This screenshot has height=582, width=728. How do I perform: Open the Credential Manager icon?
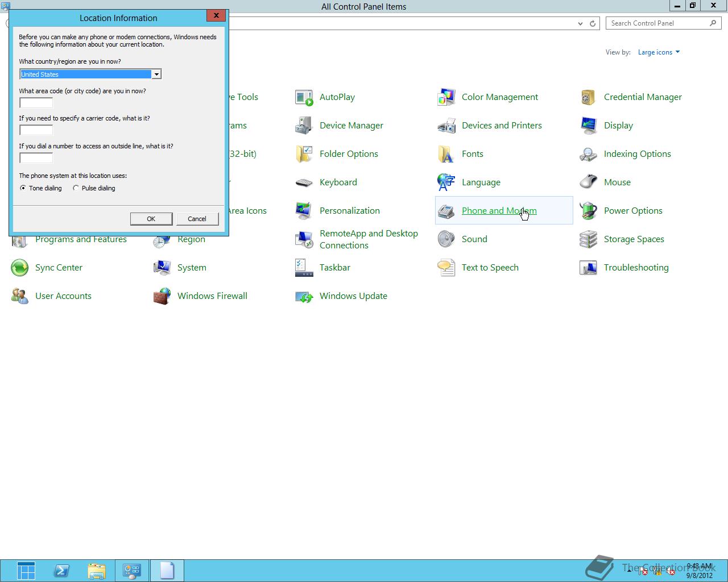coord(589,97)
